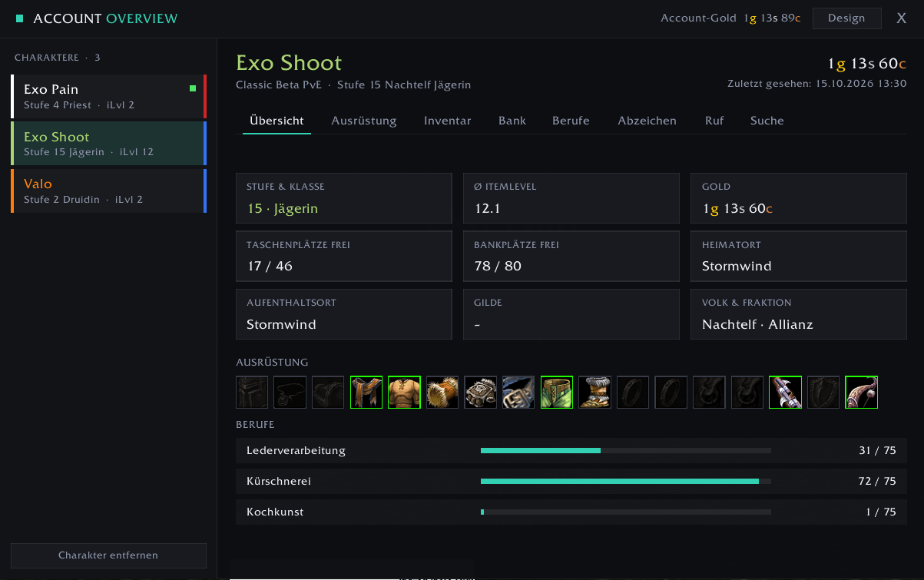Inspect the fur bracer equipment item
Viewport: 924px width, 580px height.
click(442, 392)
